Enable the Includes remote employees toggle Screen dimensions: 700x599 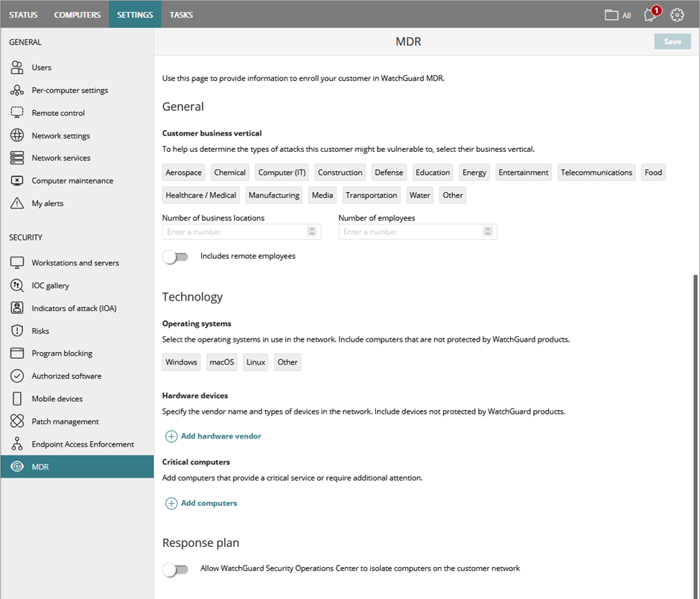click(176, 255)
